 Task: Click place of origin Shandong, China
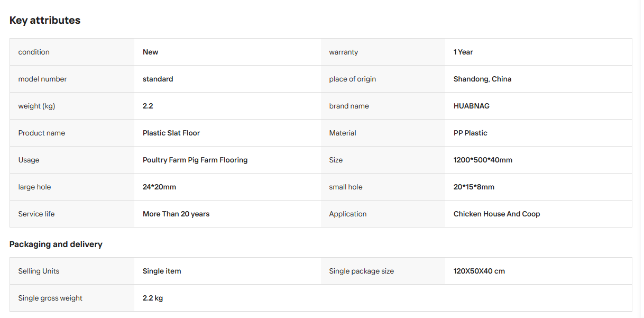coord(482,79)
